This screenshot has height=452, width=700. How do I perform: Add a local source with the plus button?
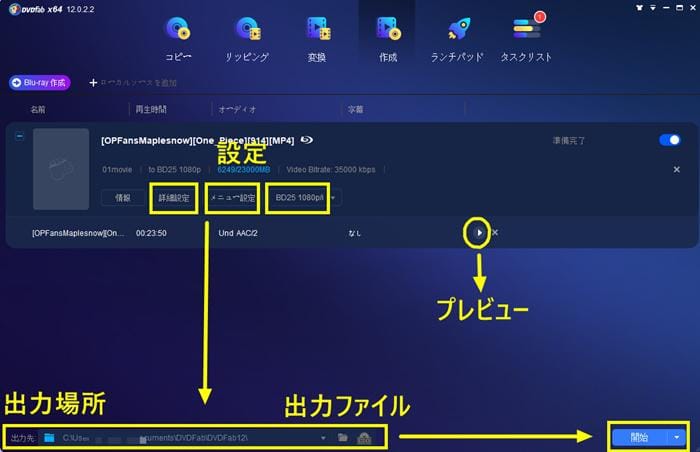(93, 83)
